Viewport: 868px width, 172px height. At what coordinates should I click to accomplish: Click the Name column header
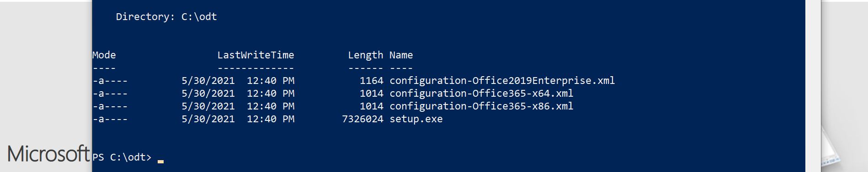pos(401,55)
